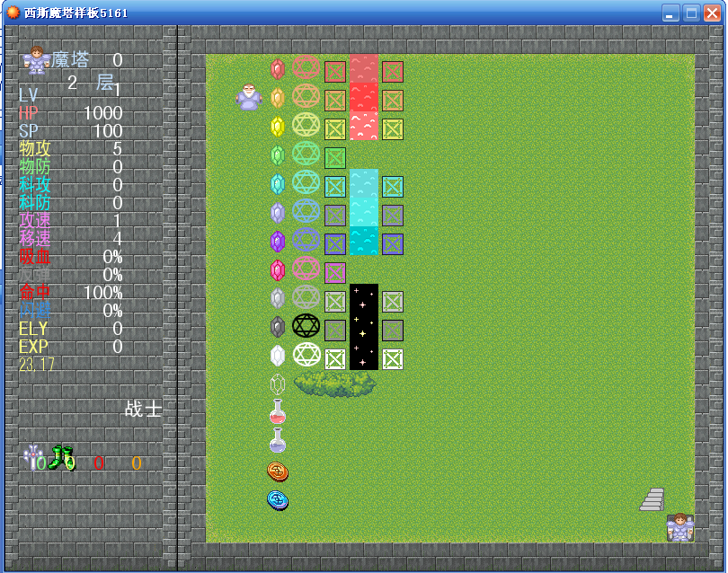Click the 闪避 stat label
728x573 pixels.
(35, 311)
